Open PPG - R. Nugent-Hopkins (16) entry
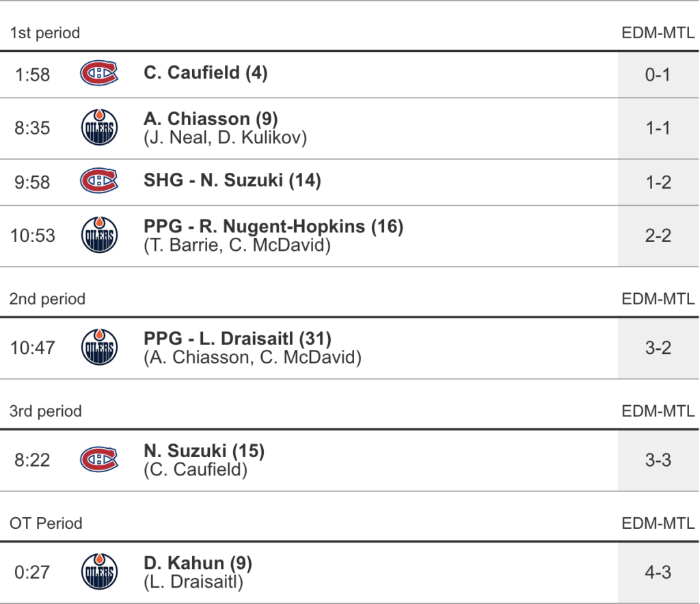 pyautogui.click(x=273, y=226)
